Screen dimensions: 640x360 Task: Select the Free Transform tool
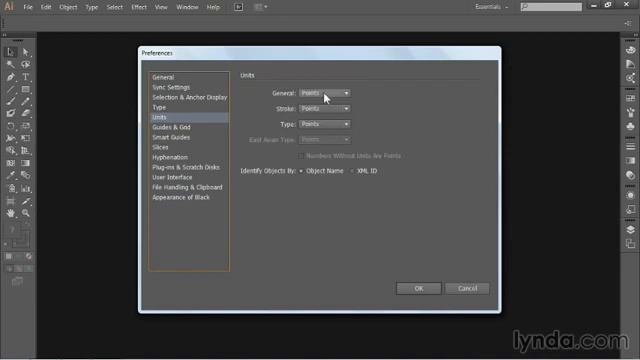tap(25, 138)
